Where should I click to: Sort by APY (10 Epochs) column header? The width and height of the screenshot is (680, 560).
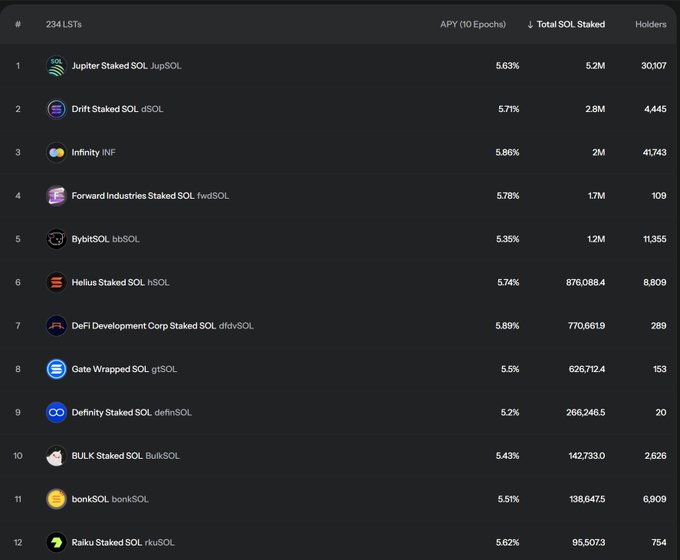pos(473,25)
